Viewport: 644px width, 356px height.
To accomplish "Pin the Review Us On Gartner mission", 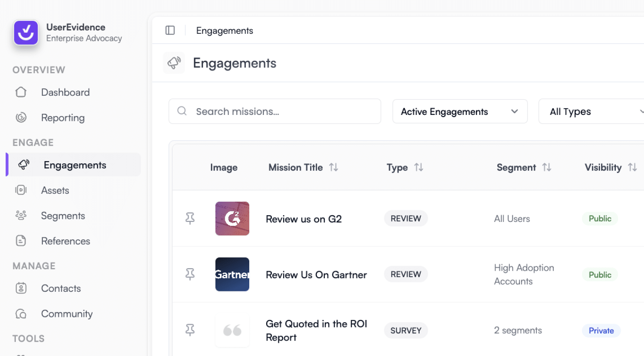I will tap(190, 274).
